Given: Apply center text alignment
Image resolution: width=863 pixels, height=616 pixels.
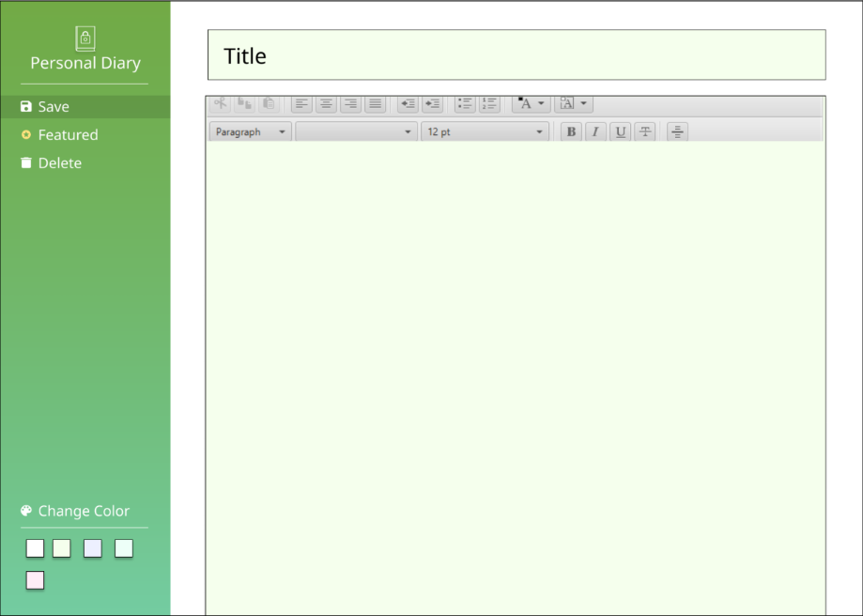Looking at the screenshot, I should click(x=325, y=103).
